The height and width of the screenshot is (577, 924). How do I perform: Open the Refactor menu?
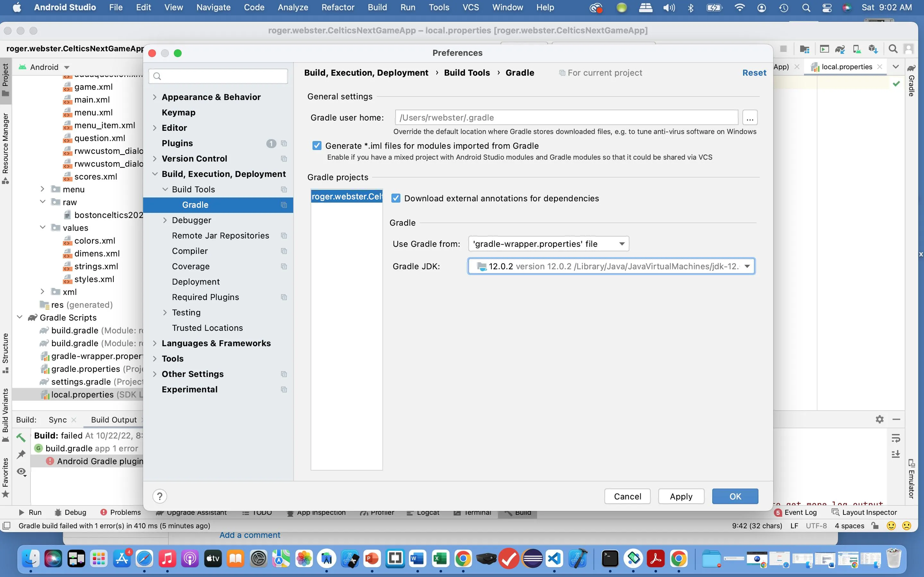338,7
